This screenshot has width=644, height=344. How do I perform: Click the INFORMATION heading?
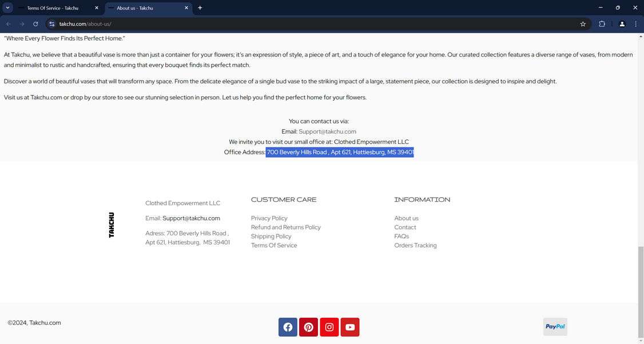click(422, 200)
